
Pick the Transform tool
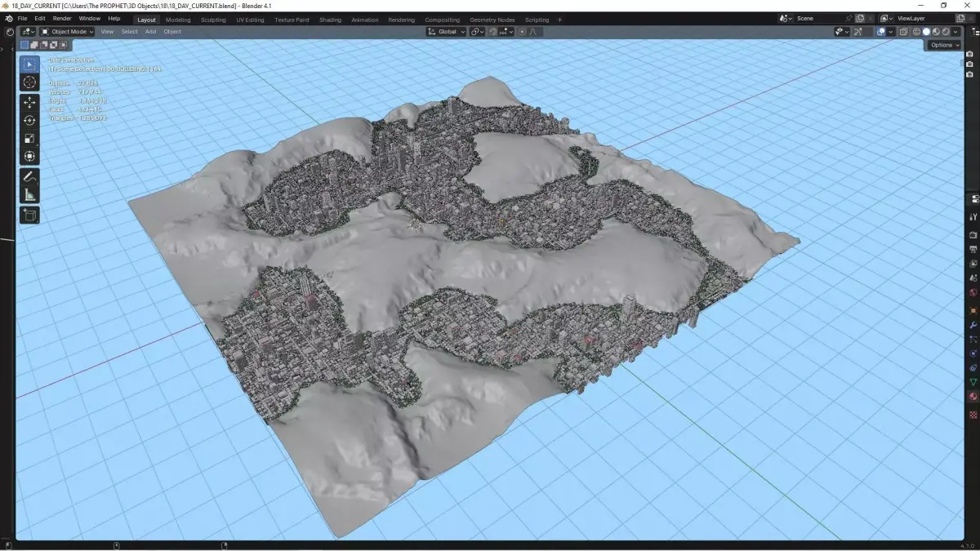click(x=29, y=156)
